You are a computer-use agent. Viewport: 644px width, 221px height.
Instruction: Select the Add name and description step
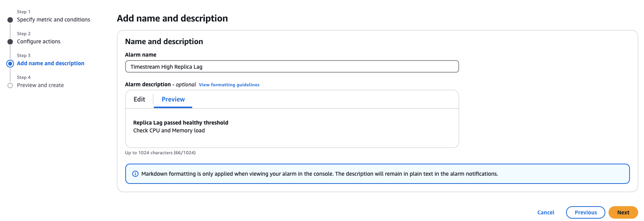click(x=50, y=63)
